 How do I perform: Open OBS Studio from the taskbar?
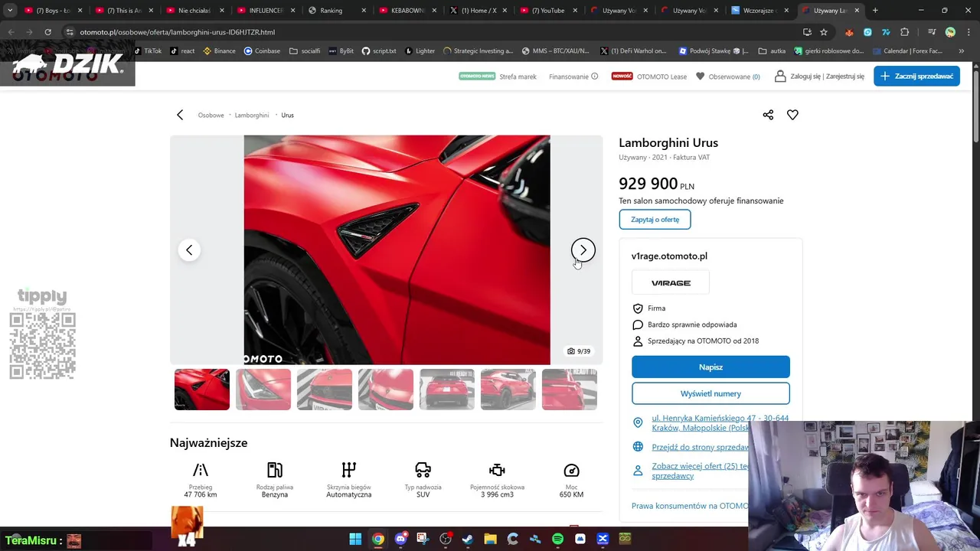coord(446,540)
